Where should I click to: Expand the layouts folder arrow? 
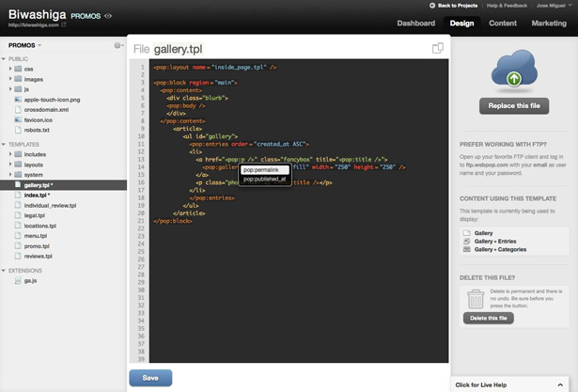(x=10, y=165)
